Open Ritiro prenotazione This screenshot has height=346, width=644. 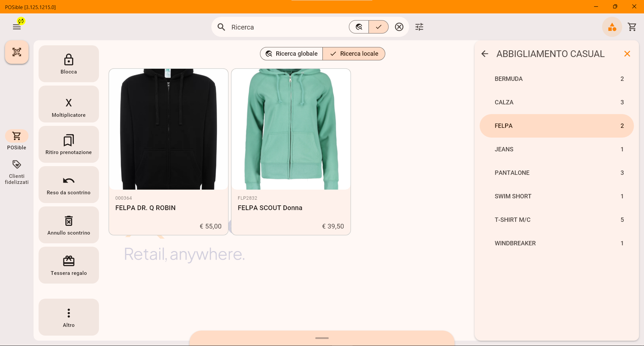pos(69,144)
